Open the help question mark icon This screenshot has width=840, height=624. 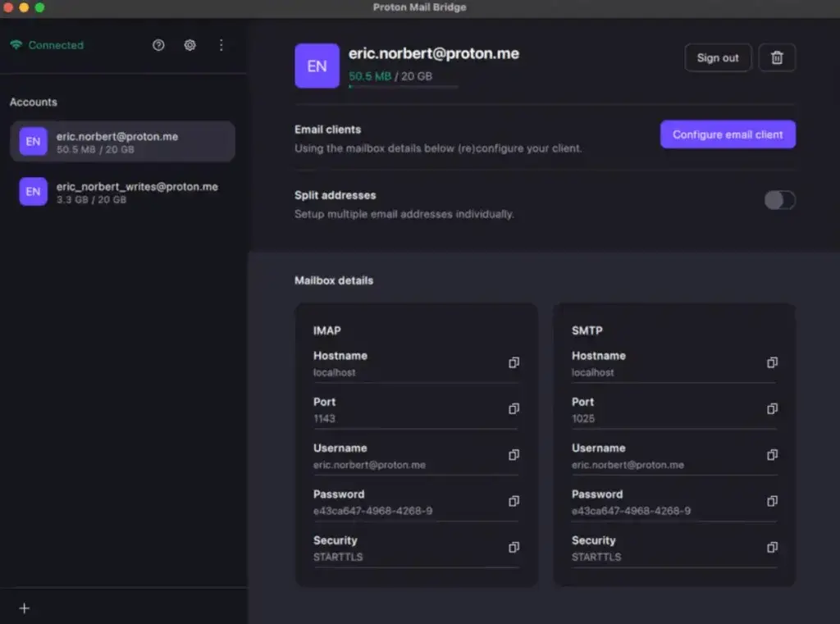click(x=158, y=45)
